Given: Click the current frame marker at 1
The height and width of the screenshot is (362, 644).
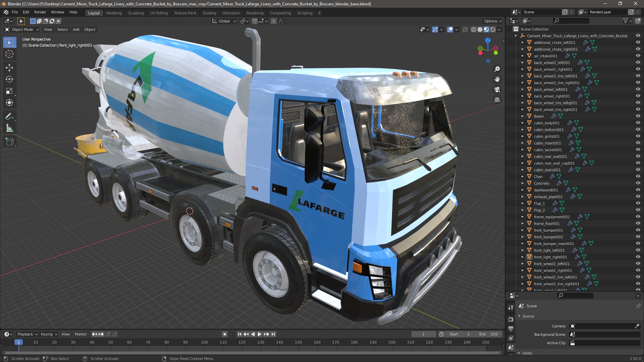Looking at the screenshot, I should coord(18,342).
